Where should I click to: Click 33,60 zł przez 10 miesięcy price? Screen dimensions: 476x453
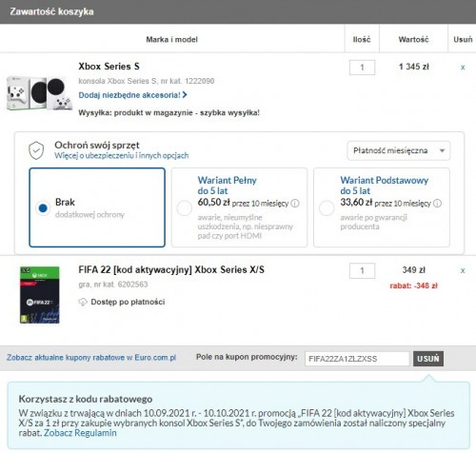coord(386,203)
